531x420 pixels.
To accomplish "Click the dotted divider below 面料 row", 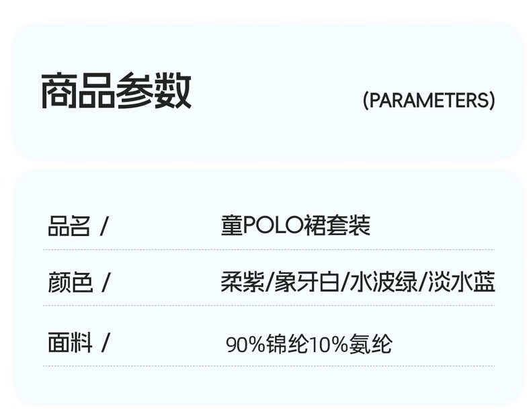I will click(x=269, y=366).
